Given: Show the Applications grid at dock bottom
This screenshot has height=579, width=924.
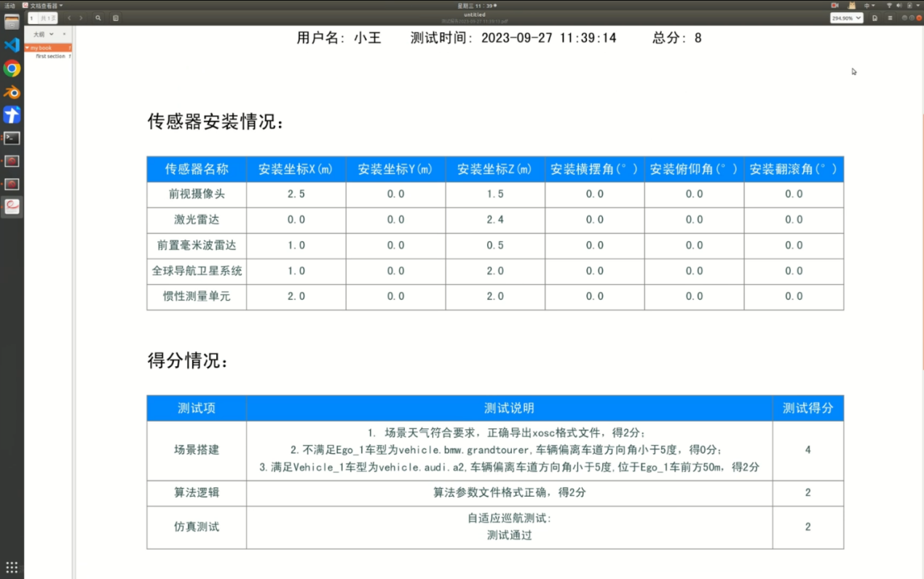Looking at the screenshot, I should point(10,567).
